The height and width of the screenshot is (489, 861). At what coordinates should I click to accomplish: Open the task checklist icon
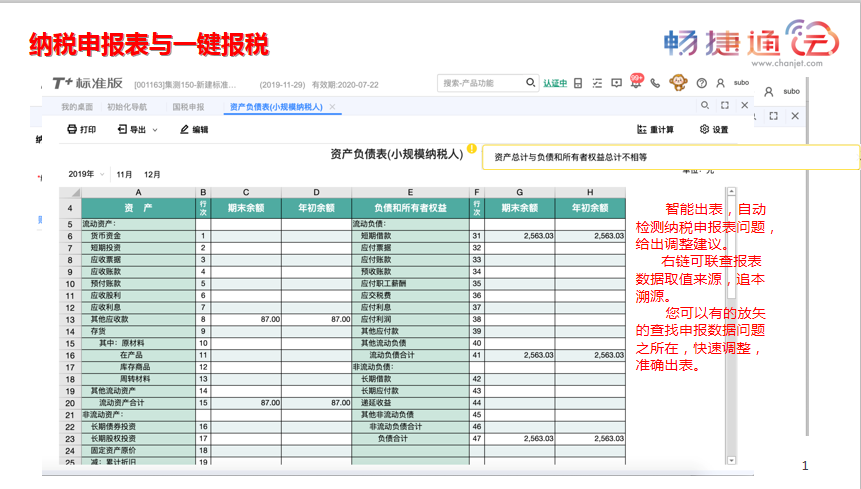coord(597,83)
